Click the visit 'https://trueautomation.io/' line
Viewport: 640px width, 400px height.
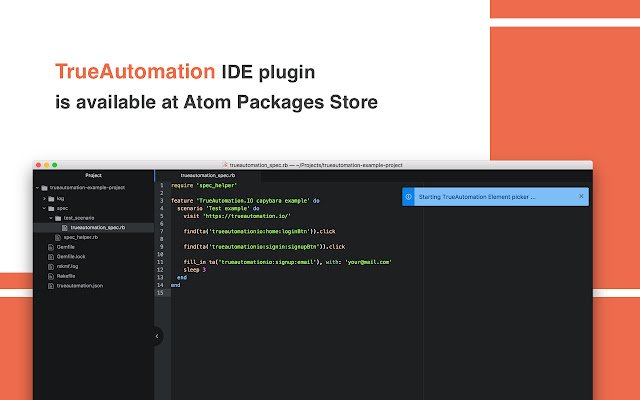coord(237,216)
